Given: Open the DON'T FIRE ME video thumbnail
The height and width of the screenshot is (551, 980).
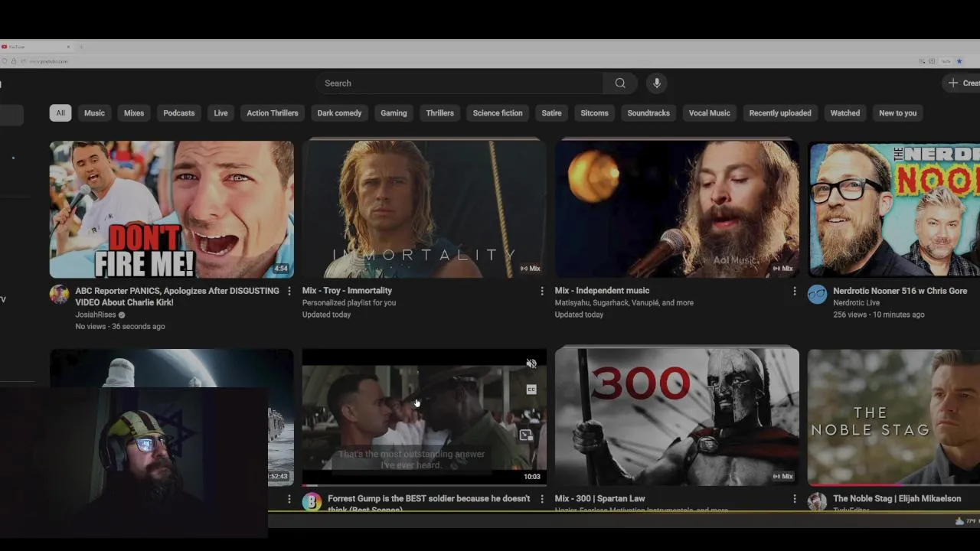Looking at the screenshot, I should pos(171,209).
